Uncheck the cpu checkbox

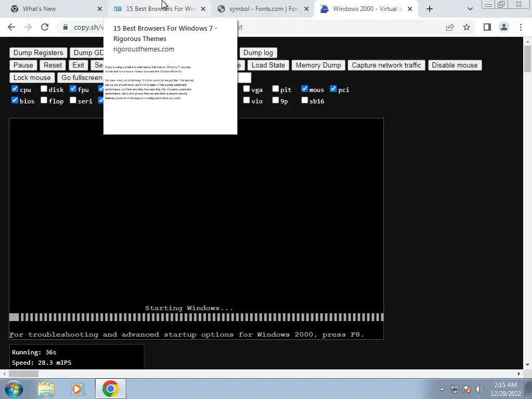[x=15, y=89]
